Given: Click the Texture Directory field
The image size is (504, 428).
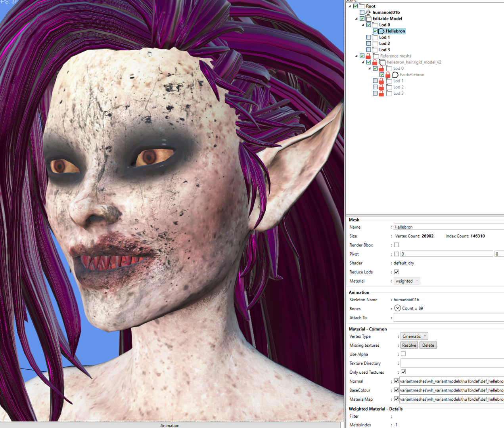Looking at the screenshot, I should click(x=452, y=363).
